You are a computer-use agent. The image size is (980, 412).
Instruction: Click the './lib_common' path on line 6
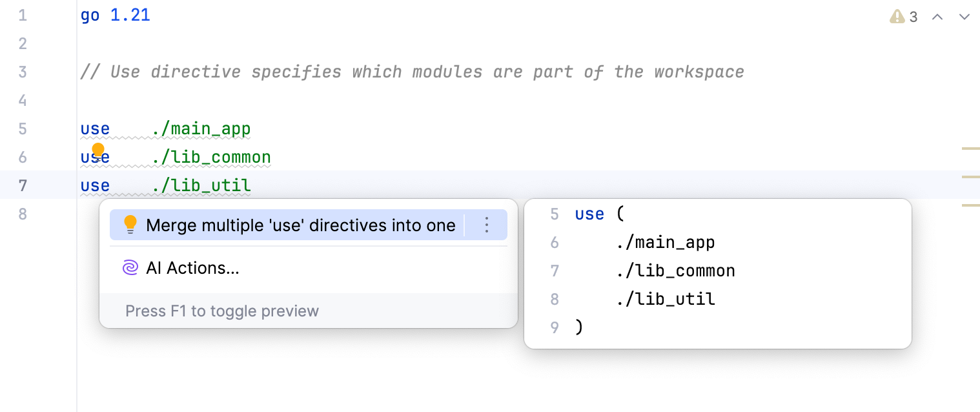[212, 157]
